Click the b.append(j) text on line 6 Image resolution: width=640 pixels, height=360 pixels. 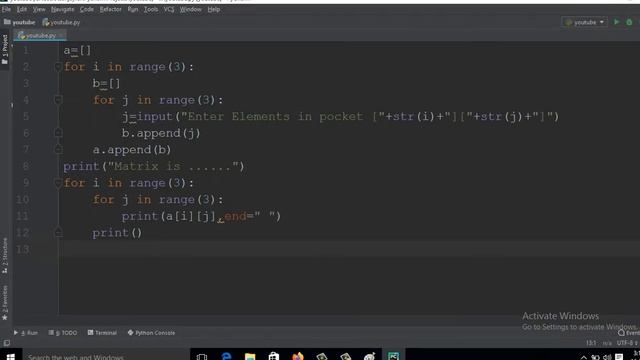tap(161, 133)
